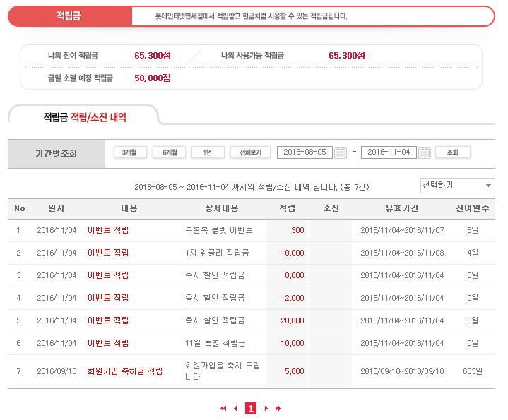Click the validity period 2016/09/18~2018/09/18

402,371
